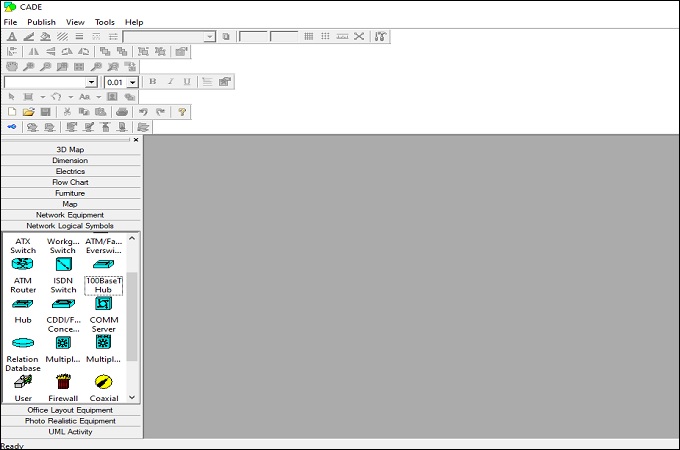Click the Cut scissors icon
Screen dimensions: 680x450
pos(68,112)
